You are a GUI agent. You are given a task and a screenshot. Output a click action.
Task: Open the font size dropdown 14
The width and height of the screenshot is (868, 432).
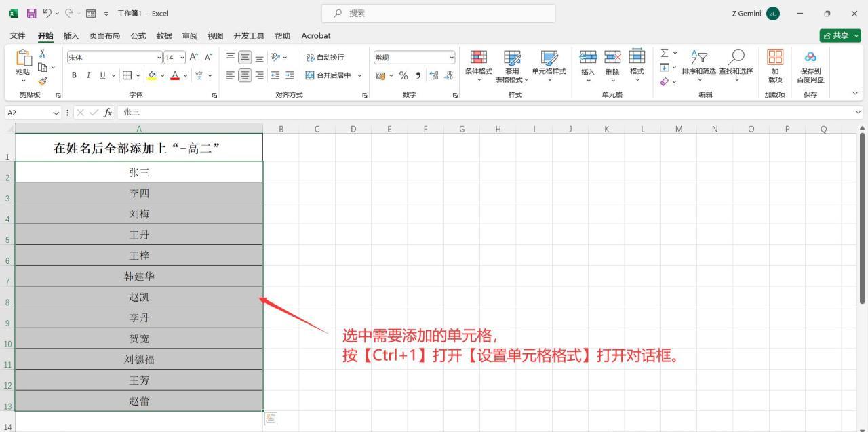[182, 58]
